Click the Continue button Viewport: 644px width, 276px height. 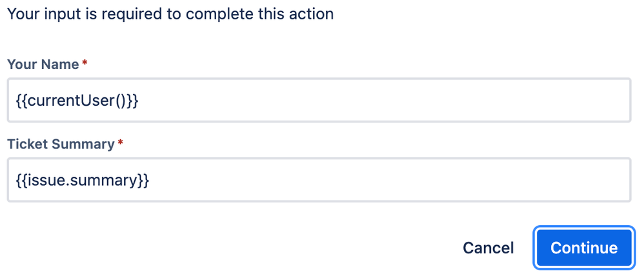[x=584, y=248]
